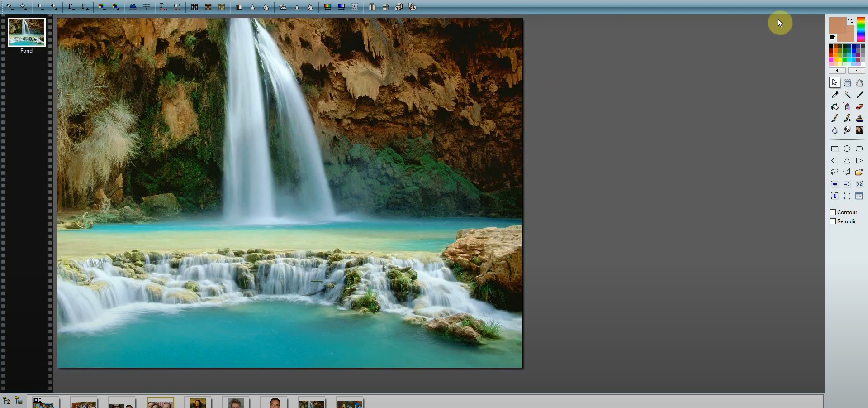Reset to default black and white colors
Image resolution: width=868 pixels, height=408 pixels.
[832, 38]
